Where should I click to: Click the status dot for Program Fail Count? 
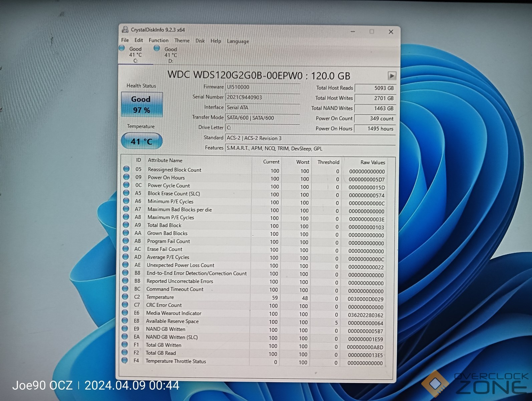click(126, 241)
